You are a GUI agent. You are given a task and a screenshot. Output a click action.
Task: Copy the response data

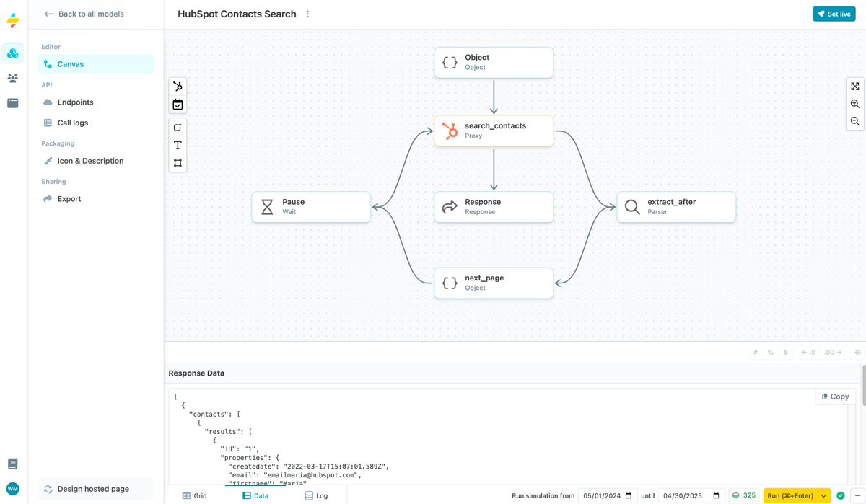835,397
